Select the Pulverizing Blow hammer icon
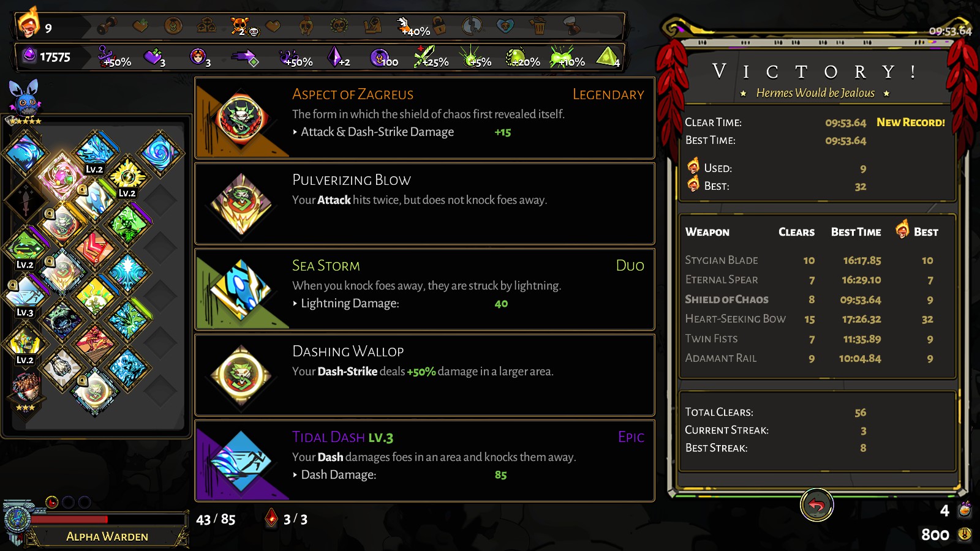This screenshot has width=980, height=551. pos(241,204)
